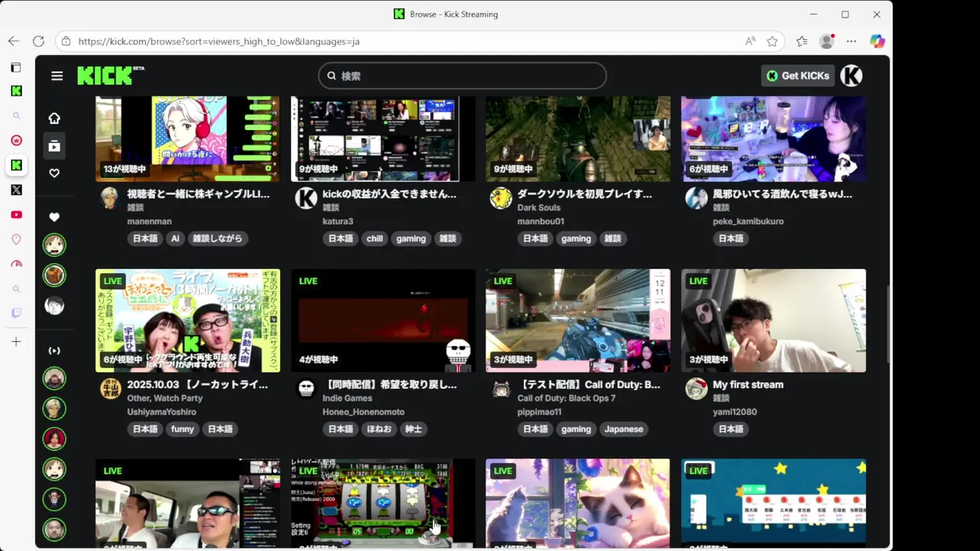980x551 pixels.
Task: Open the Dark Souls stream thumbnail
Action: (578, 139)
